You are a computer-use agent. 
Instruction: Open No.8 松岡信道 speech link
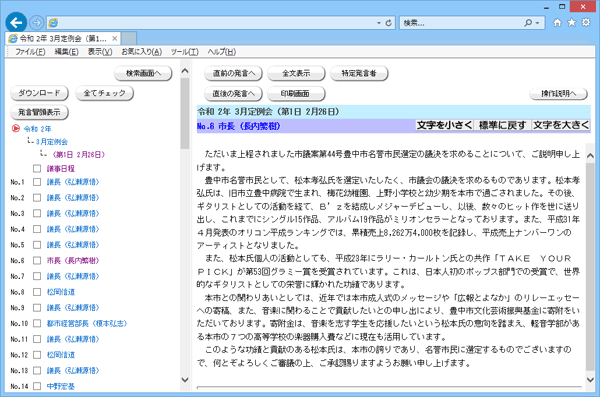tap(60, 292)
